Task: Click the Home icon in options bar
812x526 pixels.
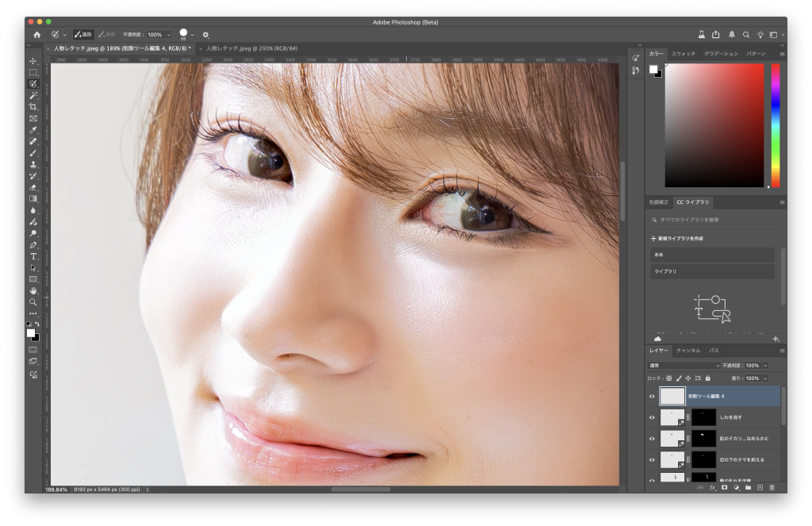Action: click(x=36, y=35)
